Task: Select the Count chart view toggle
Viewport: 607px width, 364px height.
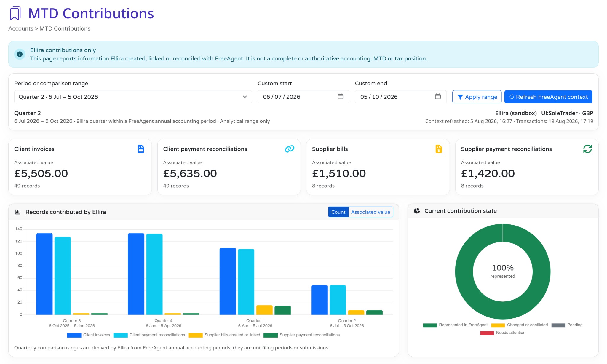Action: click(x=338, y=212)
